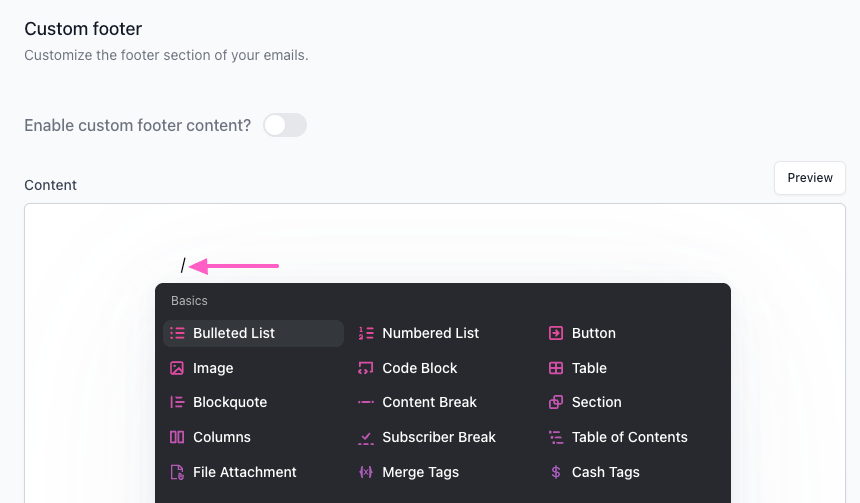Click the Columns layout icon
The width and height of the screenshot is (860, 503).
[177, 437]
